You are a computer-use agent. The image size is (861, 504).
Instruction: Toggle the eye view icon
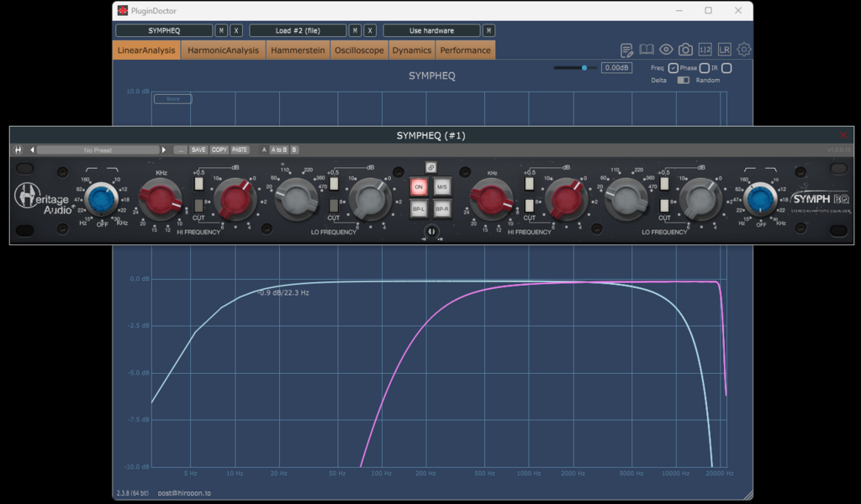(666, 50)
